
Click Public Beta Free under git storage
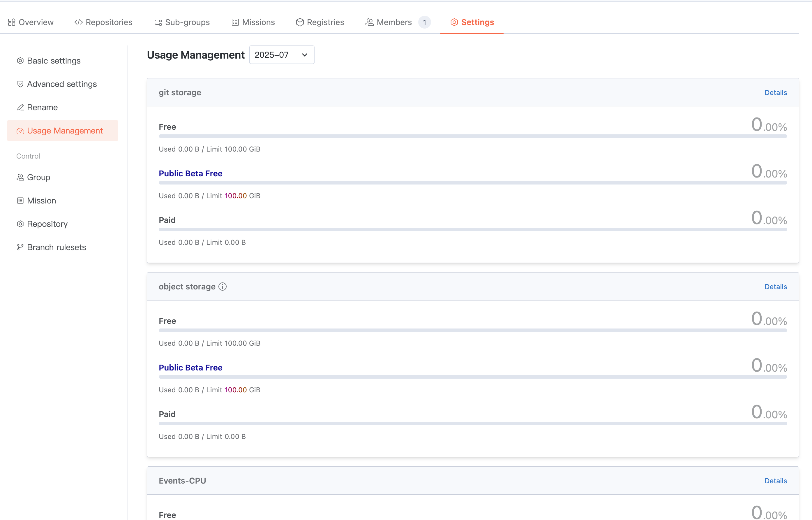pos(190,173)
